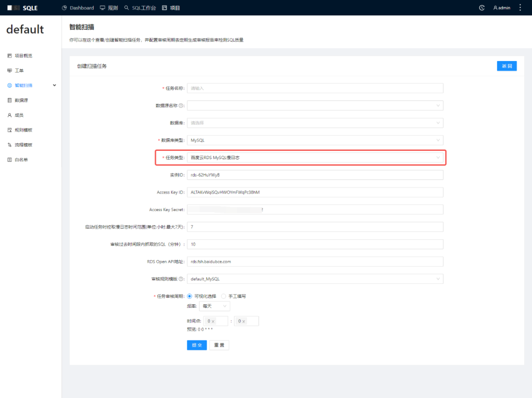Click the SQLE logo icon

[14, 8]
